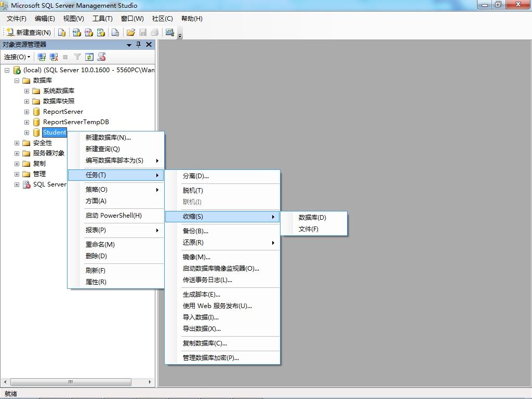The width and height of the screenshot is (532, 399).
Task: Select 文件(F) in the shrink submenu
Action: coord(314,229)
